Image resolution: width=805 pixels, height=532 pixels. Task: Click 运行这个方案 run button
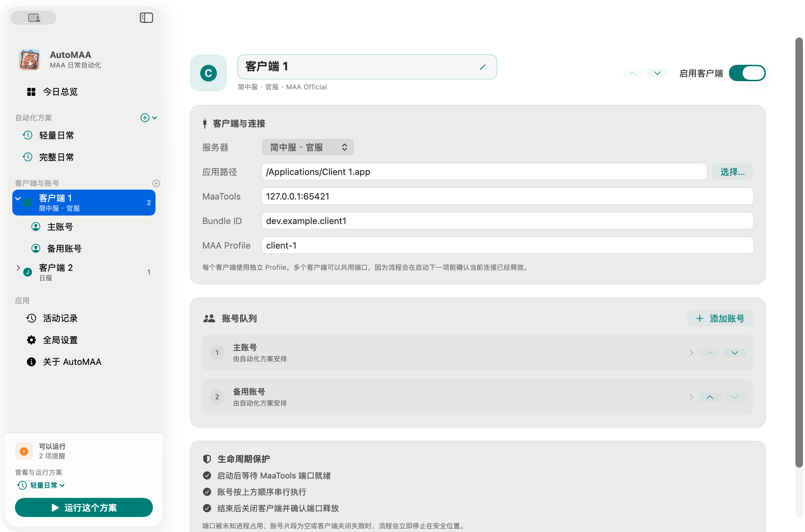pos(84,507)
